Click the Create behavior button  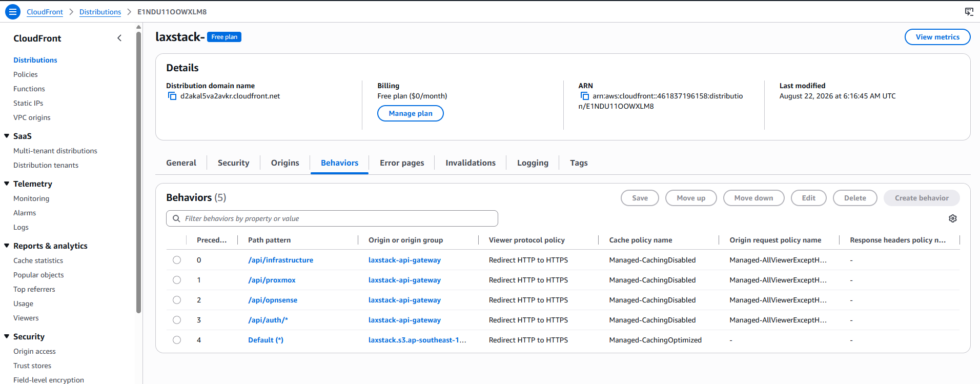922,198
